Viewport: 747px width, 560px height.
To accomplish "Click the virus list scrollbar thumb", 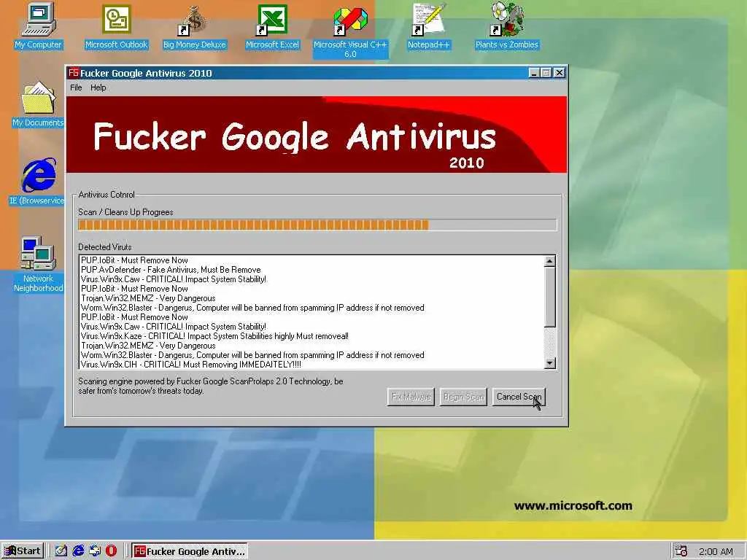I will pyautogui.click(x=550, y=297).
